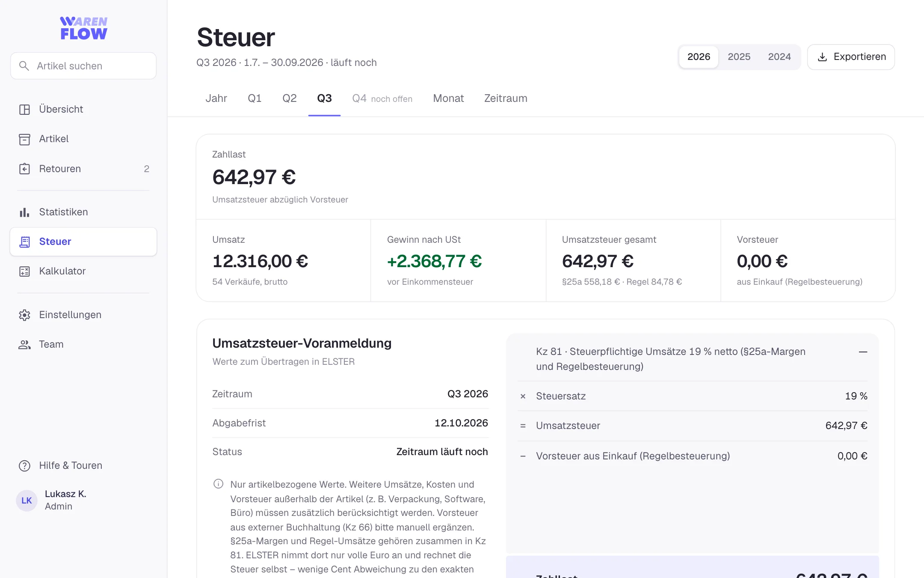Switch to the Zeitraum tab
Viewport: 924px width, 578px height.
coord(506,98)
